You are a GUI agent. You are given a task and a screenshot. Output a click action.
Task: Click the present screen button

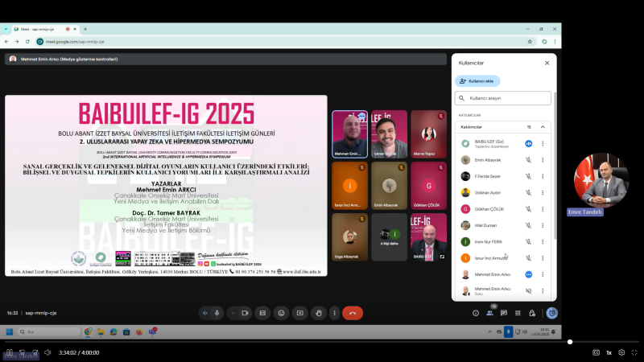300,313
